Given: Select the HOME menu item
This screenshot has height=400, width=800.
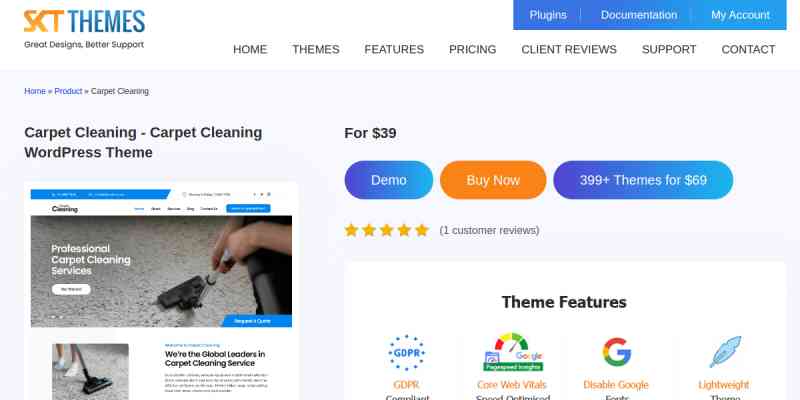Looking at the screenshot, I should pos(250,49).
